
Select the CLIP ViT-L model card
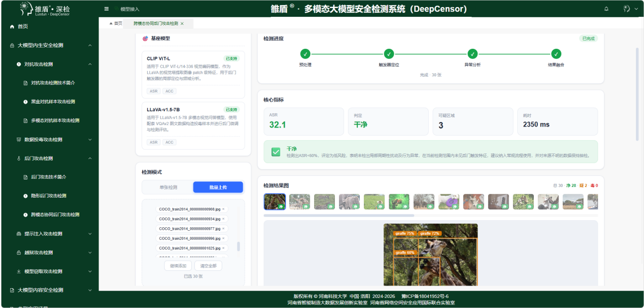[193, 74]
